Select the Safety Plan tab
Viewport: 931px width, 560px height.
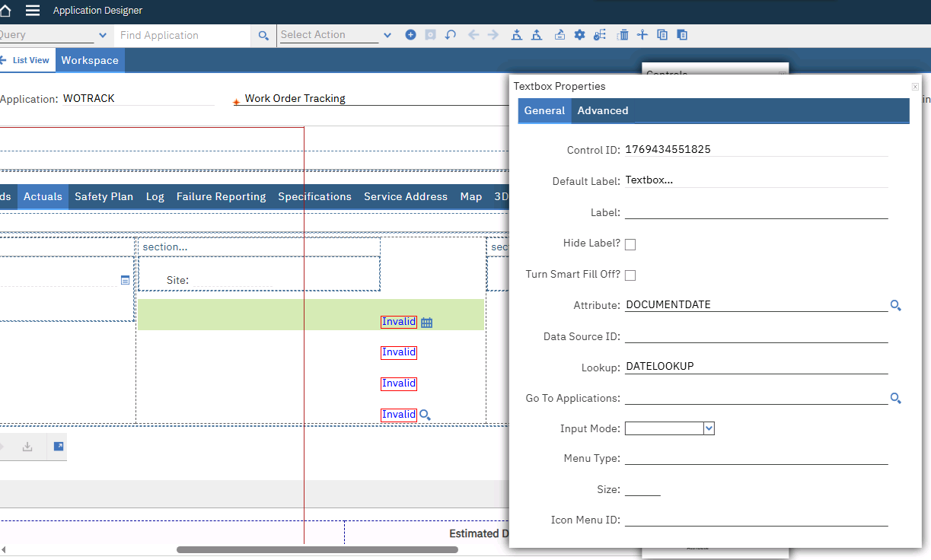tap(104, 196)
